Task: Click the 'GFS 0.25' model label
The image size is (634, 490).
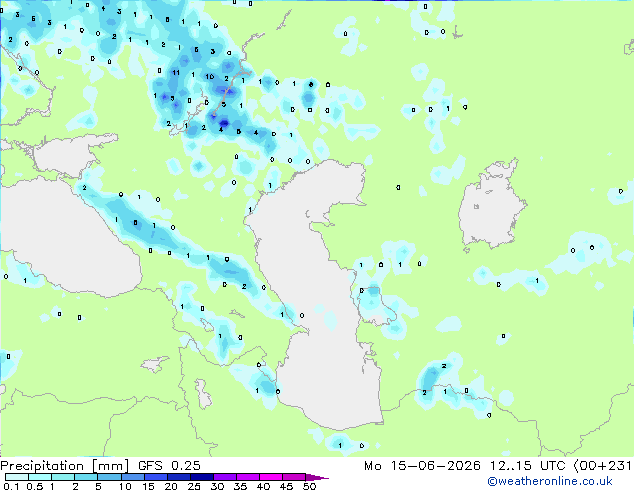Action: point(169,466)
